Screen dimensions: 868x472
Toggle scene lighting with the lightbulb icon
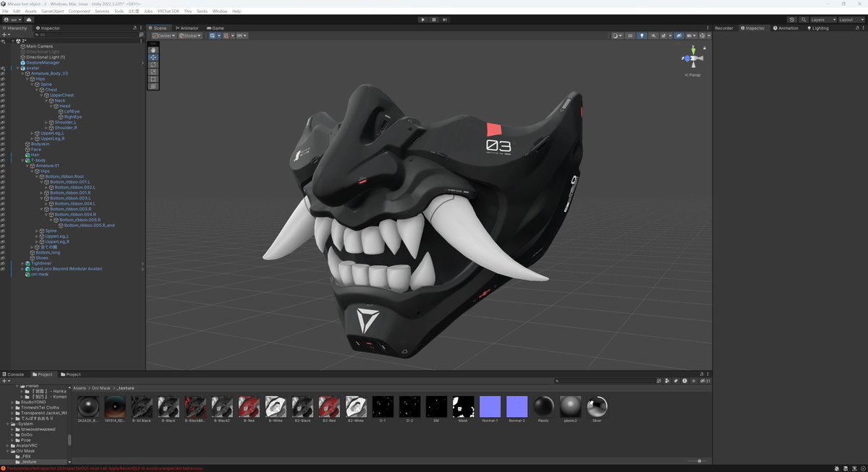coord(642,35)
